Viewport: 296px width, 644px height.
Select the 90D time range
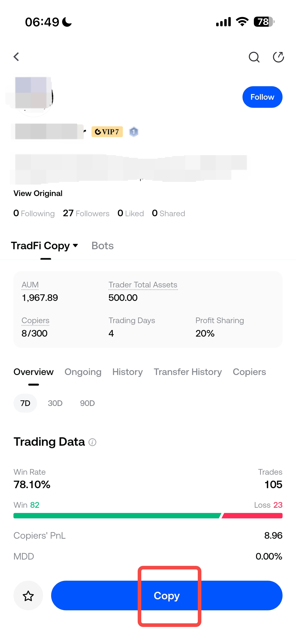(x=87, y=403)
